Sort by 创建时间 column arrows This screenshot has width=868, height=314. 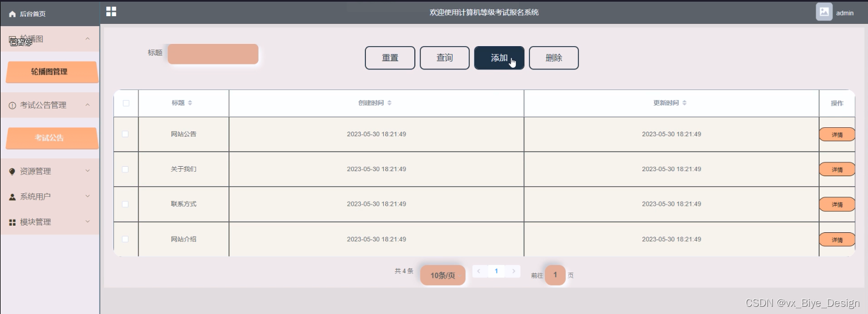[x=389, y=103]
